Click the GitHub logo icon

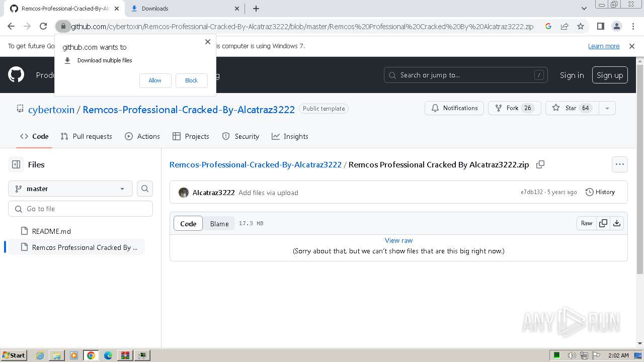pos(16,75)
